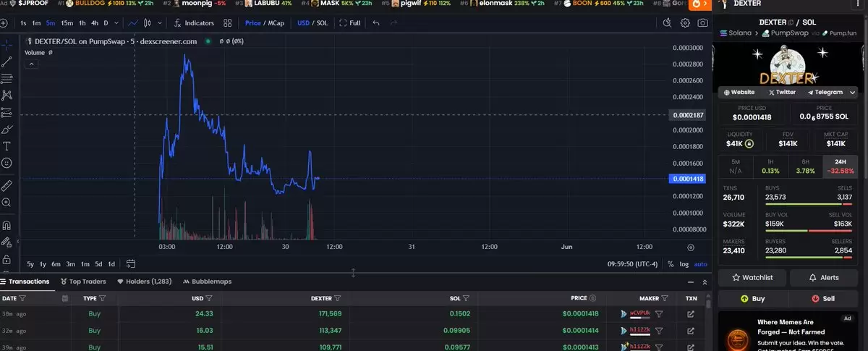Open the Indicators dialog

point(193,23)
